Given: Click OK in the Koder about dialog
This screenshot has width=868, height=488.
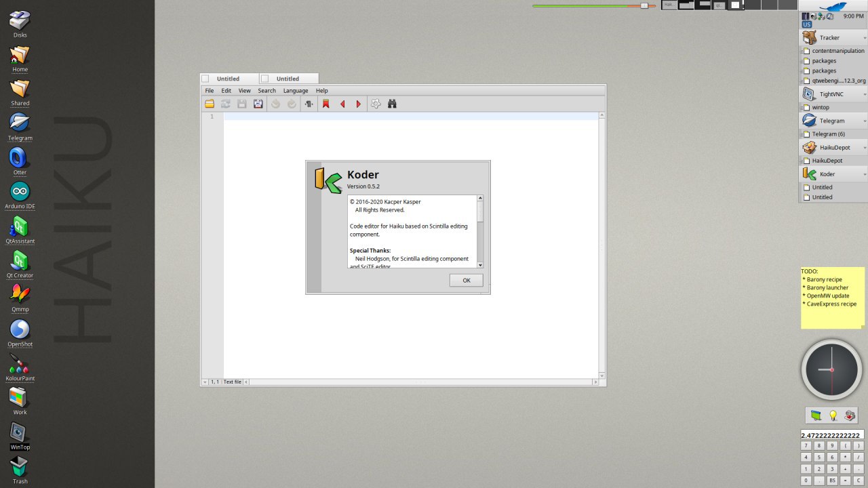Looking at the screenshot, I should (467, 280).
